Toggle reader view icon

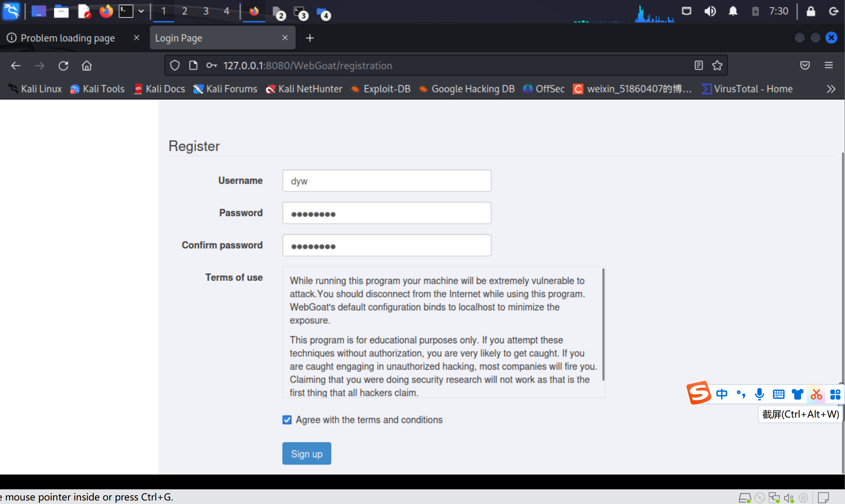698,66
